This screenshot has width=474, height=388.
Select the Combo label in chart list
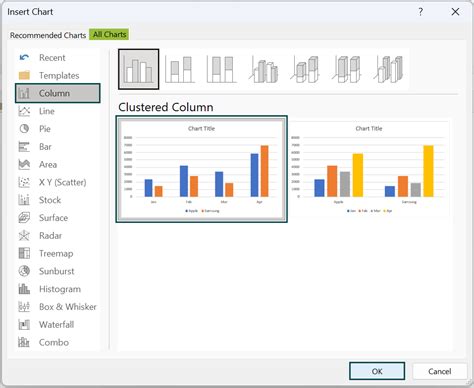(54, 342)
